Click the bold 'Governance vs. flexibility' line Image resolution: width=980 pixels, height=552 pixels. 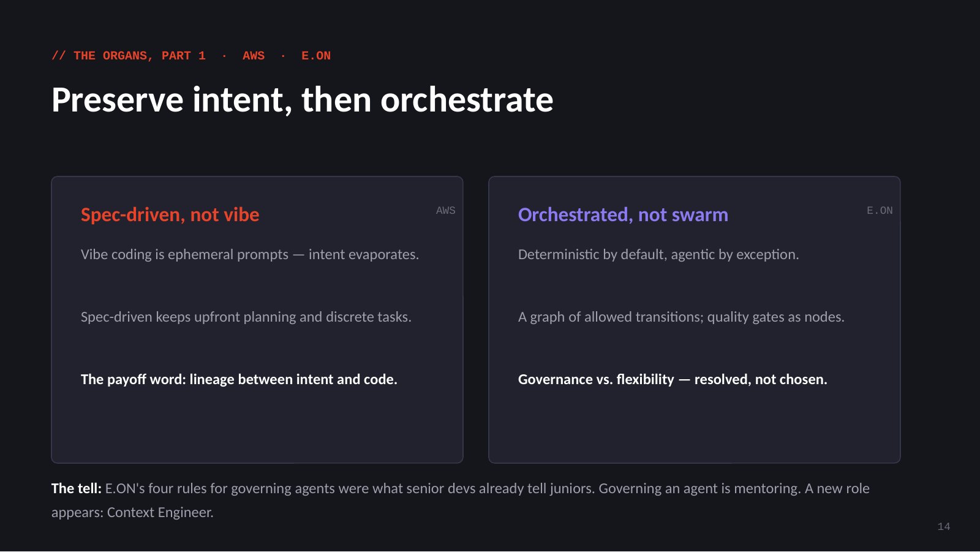[673, 379]
